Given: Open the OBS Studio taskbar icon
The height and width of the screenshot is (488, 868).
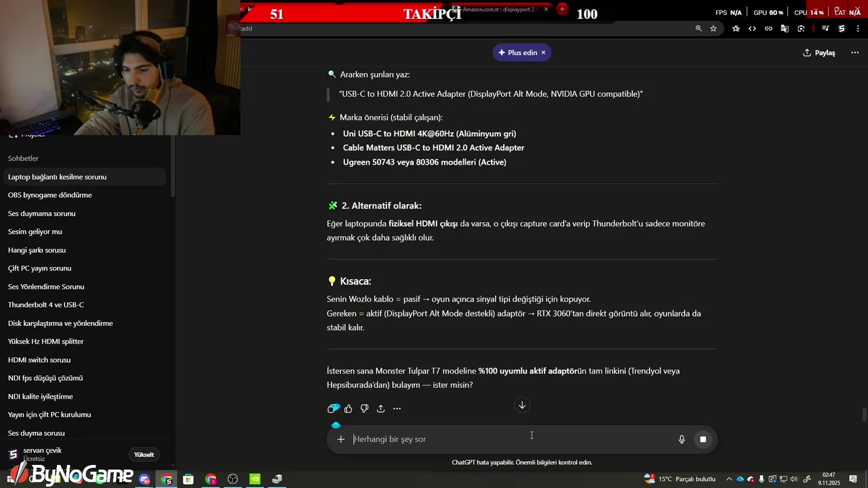Looking at the screenshot, I should coord(233,479).
